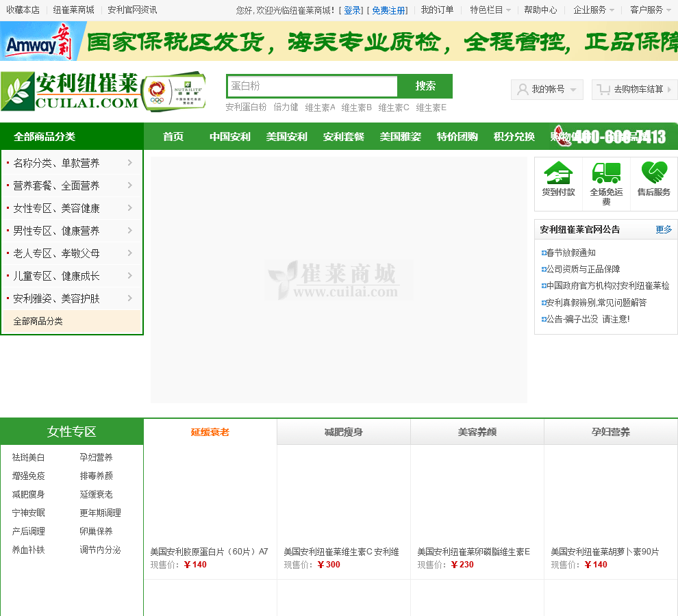
Task: Expand 名称分类、单款营养 category
Action: pyautogui.click(x=72, y=162)
